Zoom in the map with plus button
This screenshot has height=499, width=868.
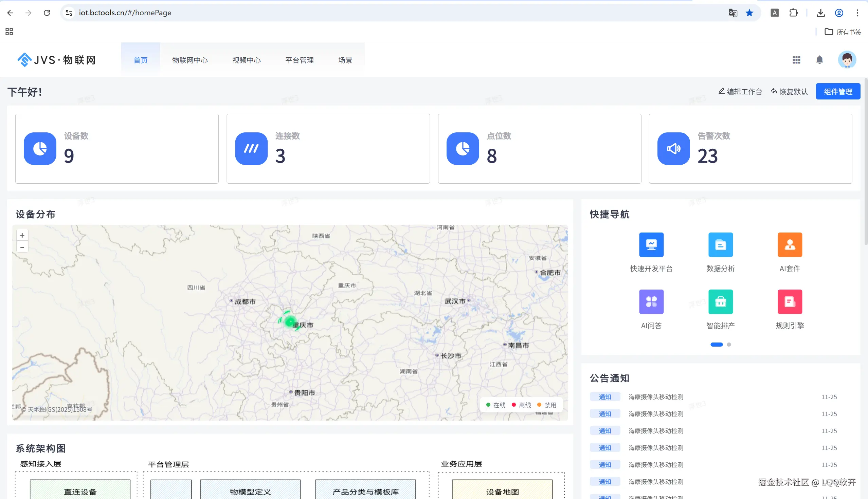pyautogui.click(x=22, y=236)
